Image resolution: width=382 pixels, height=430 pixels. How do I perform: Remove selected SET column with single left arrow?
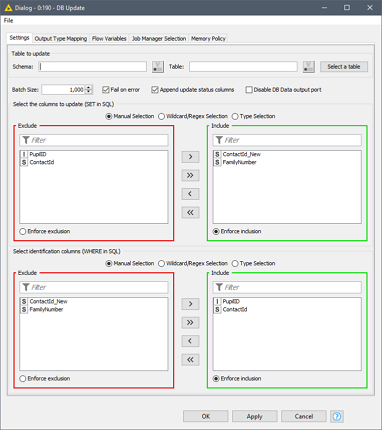click(x=190, y=194)
